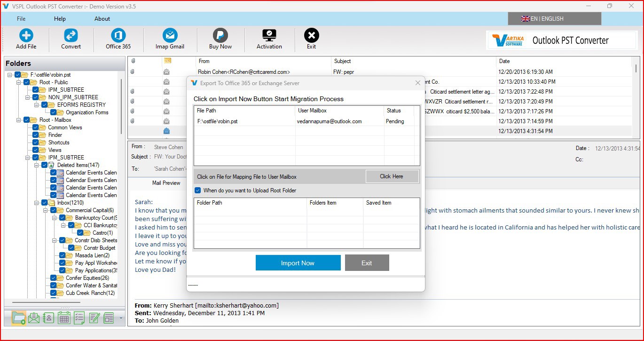This screenshot has width=644, height=341.
Task: Click the Import Now button
Action: 298,263
